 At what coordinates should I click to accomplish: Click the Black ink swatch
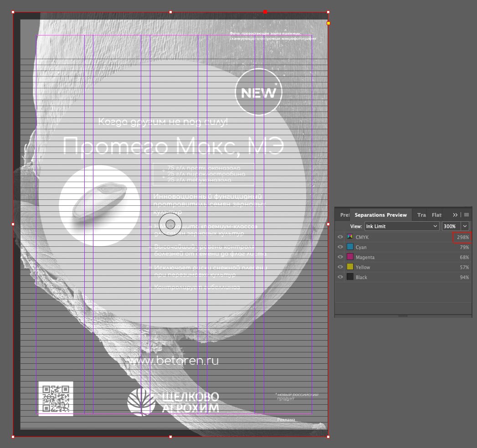tap(350, 277)
